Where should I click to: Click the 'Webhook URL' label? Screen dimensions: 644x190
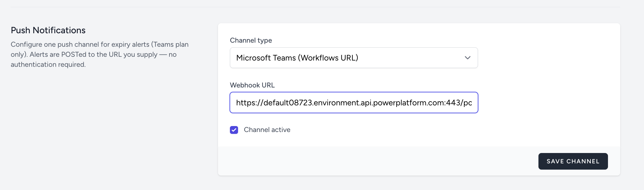point(252,85)
